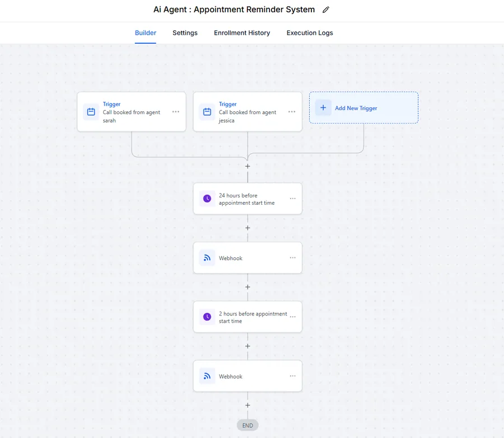Add step below the triggers

click(x=248, y=166)
